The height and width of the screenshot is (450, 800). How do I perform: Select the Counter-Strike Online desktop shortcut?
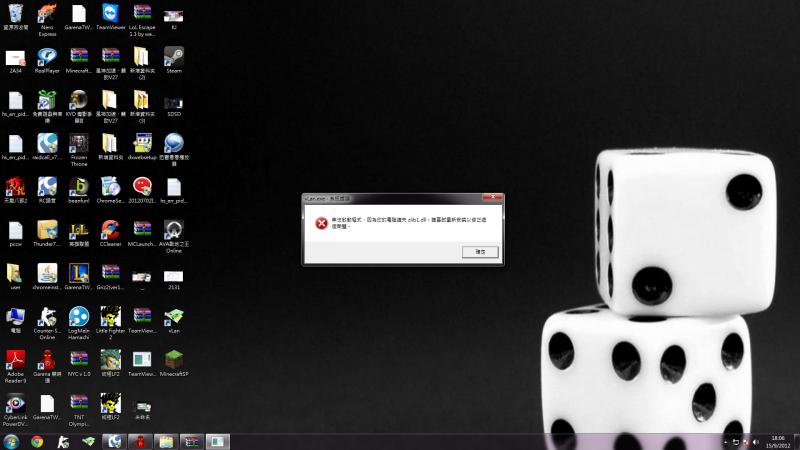47,317
